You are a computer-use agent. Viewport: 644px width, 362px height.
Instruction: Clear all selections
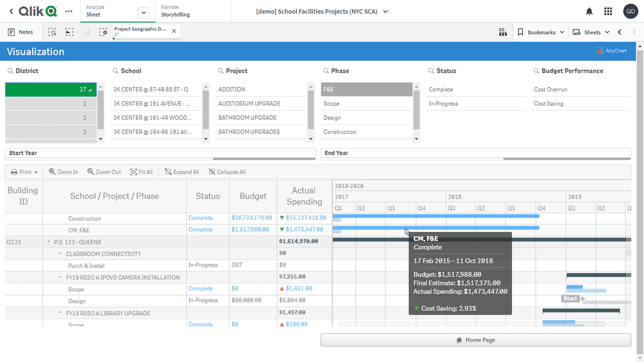tap(103, 32)
